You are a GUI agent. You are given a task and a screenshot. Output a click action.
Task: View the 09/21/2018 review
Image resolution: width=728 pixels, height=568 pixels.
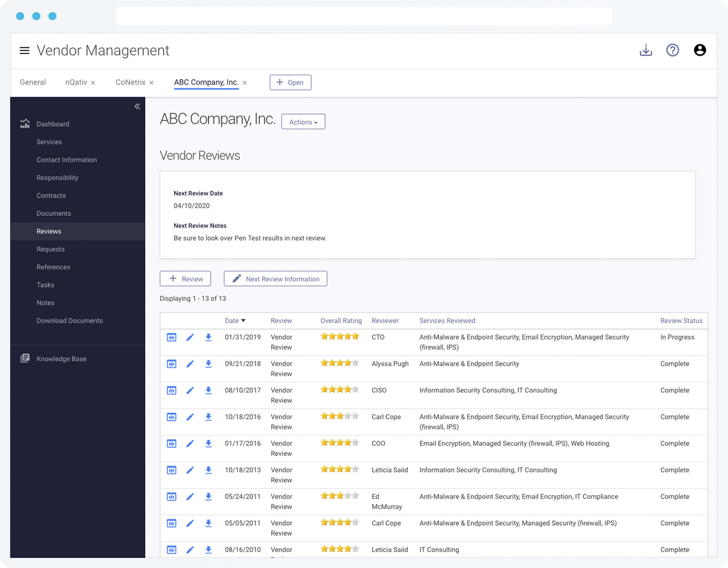click(x=172, y=364)
